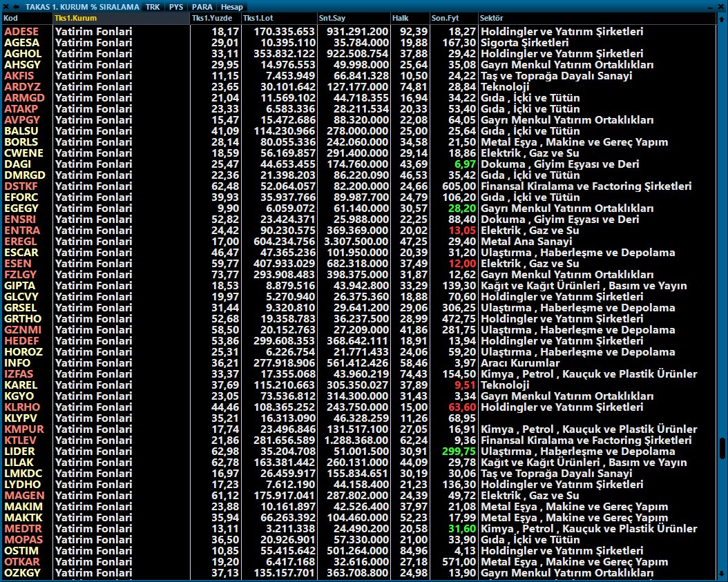The image size is (728, 582).
Task: Click the green price 299,75 for LIDER
Action: coord(459,452)
